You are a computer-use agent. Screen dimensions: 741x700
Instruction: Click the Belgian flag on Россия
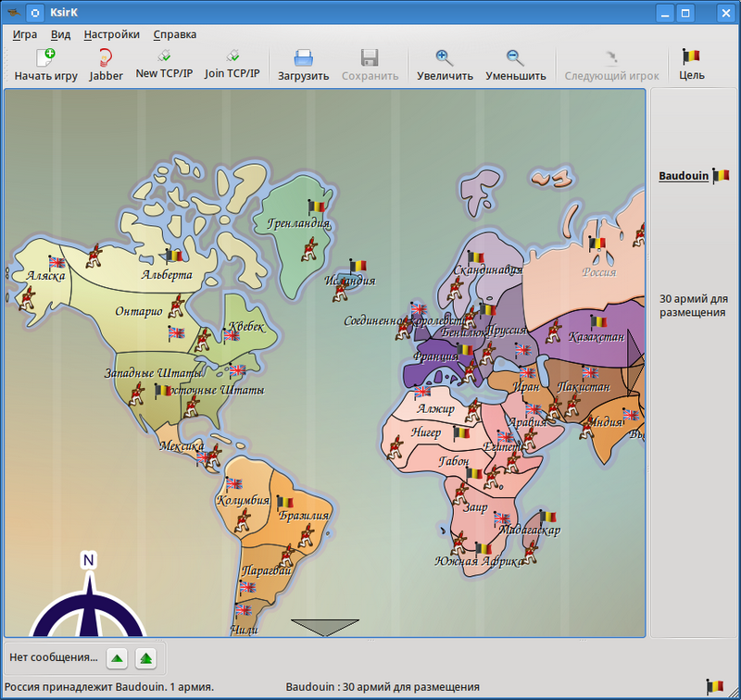pos(597,244)
